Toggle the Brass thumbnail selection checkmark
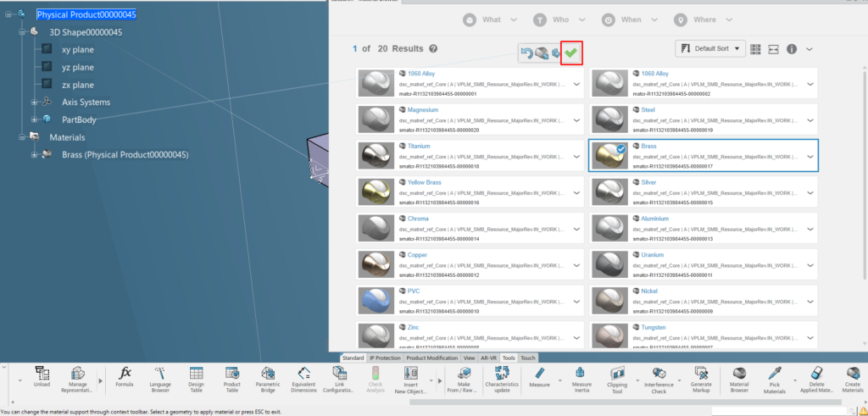868x416 pixels. point(621,148)
